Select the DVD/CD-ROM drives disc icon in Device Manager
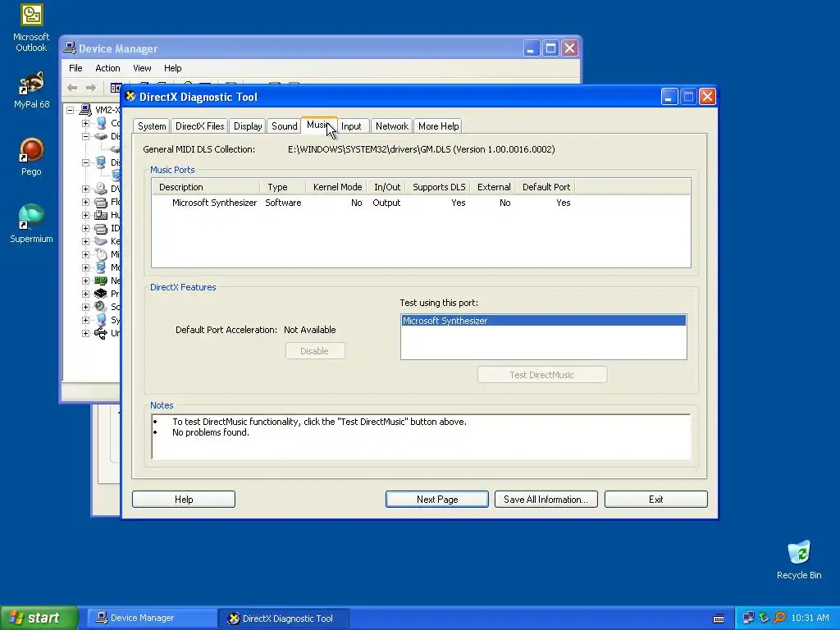The image size is (840, 630). [x=101, y=189]
